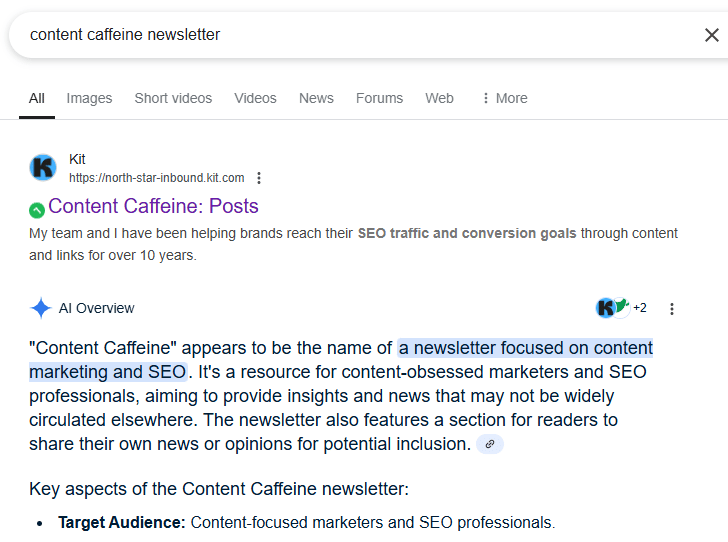Open AI Overview source favicons cluster
The image size is (728, 542).
pos(613,307)
